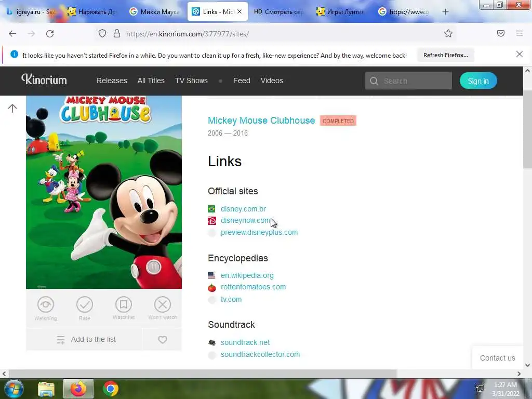
Task: Click the heart favorite icon
Action: point(163,339)
